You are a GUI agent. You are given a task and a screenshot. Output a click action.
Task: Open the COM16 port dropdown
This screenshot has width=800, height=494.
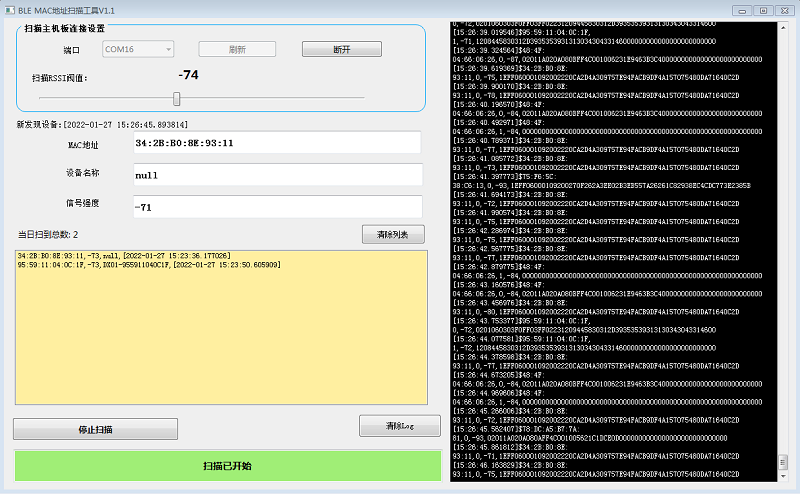[138, 49]
